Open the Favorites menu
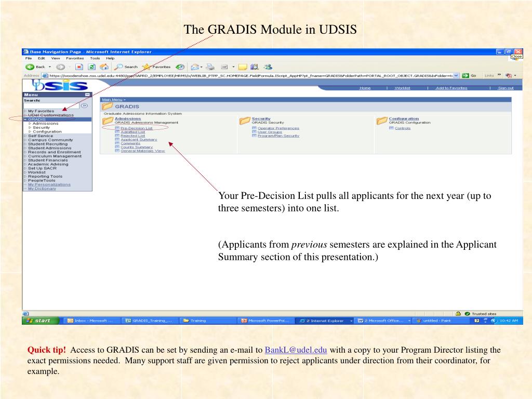Image resolution: width=532 pixels, height=399 pixels. 75,58
